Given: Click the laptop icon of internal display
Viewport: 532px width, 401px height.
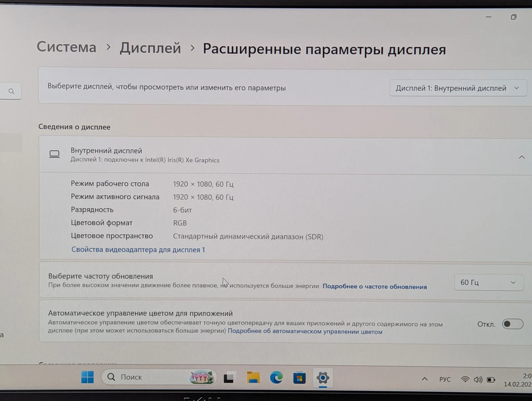Looking at the screenshot, I should click(54, 154).
